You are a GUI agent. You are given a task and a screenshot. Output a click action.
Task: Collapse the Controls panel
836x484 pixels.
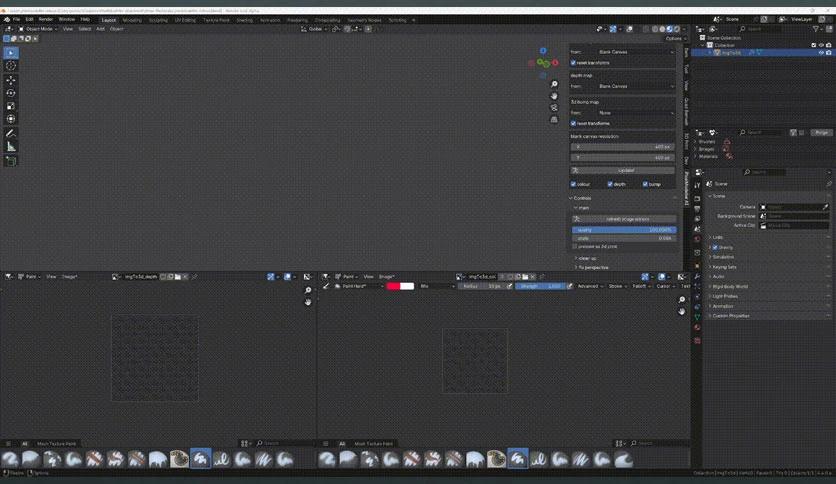(x=582, y=198)
